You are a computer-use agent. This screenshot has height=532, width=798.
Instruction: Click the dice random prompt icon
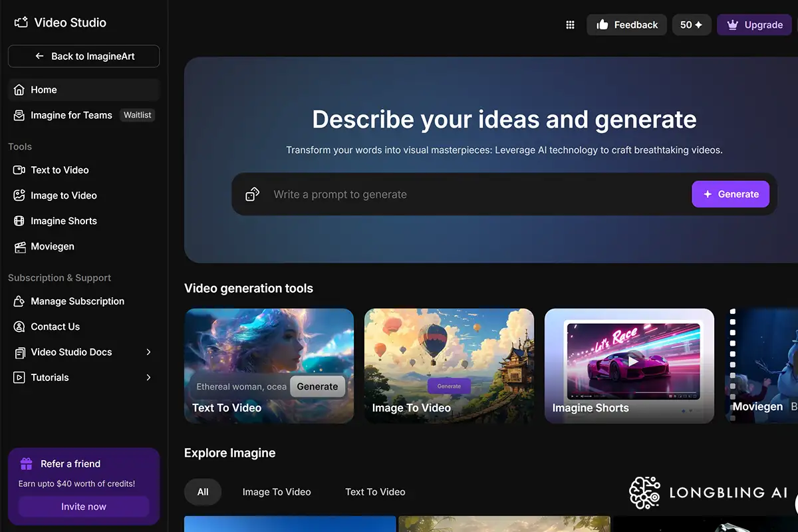coord(252,194)
